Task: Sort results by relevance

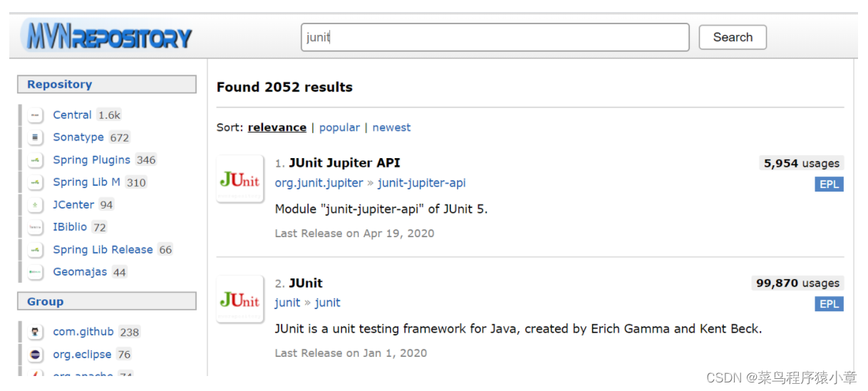Action: pos(277,127)
